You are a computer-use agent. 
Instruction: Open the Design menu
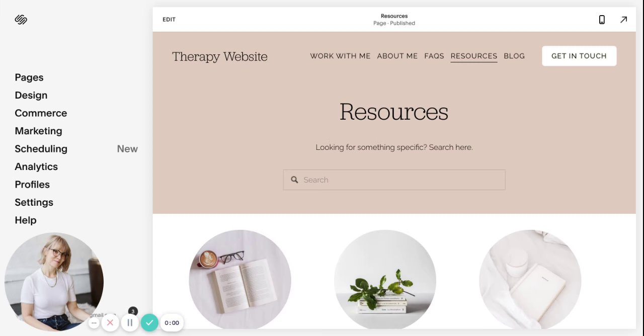coord(31,95)
